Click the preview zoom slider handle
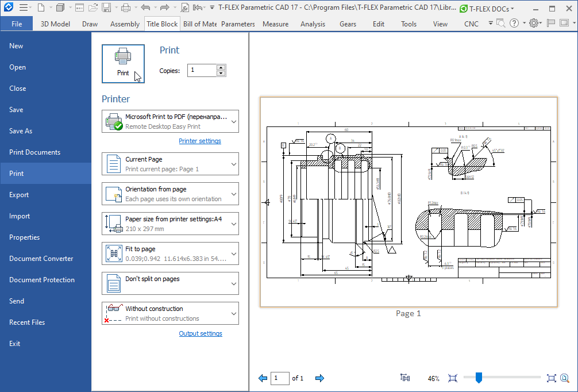The image size is (578, 392). tap(479, 378)
